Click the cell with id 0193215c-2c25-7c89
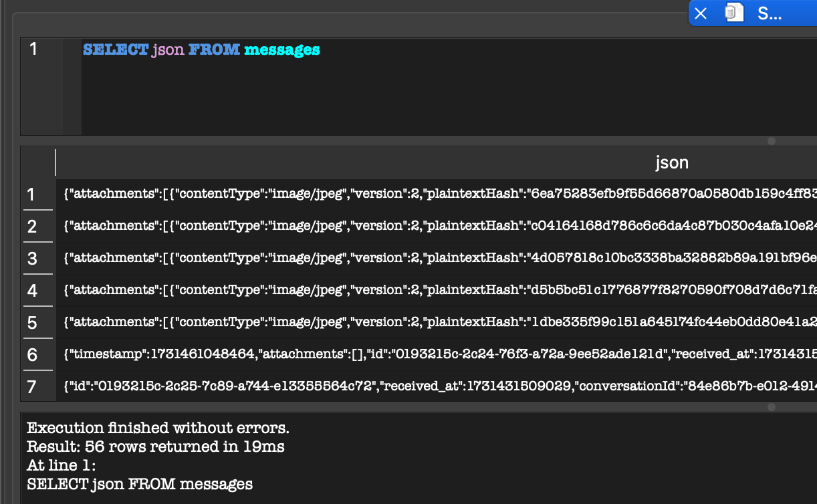 [435, 386]
